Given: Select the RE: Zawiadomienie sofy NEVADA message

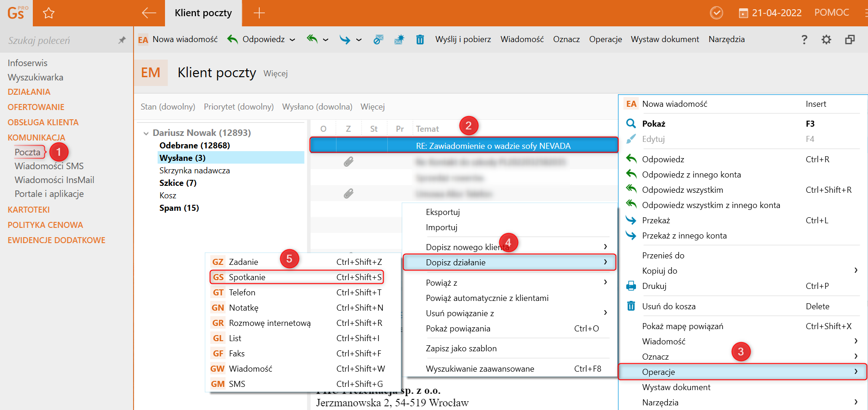Looking at the screenshot, I should (493, 146).
